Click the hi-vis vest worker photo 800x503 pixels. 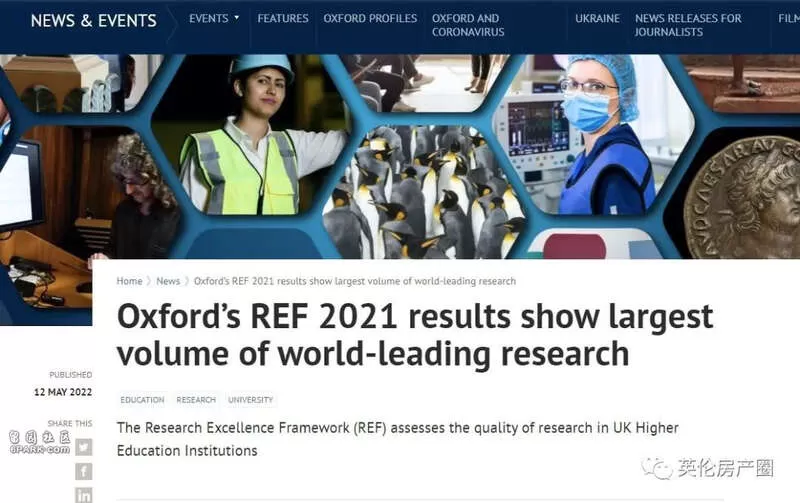[x=253, y=135]
